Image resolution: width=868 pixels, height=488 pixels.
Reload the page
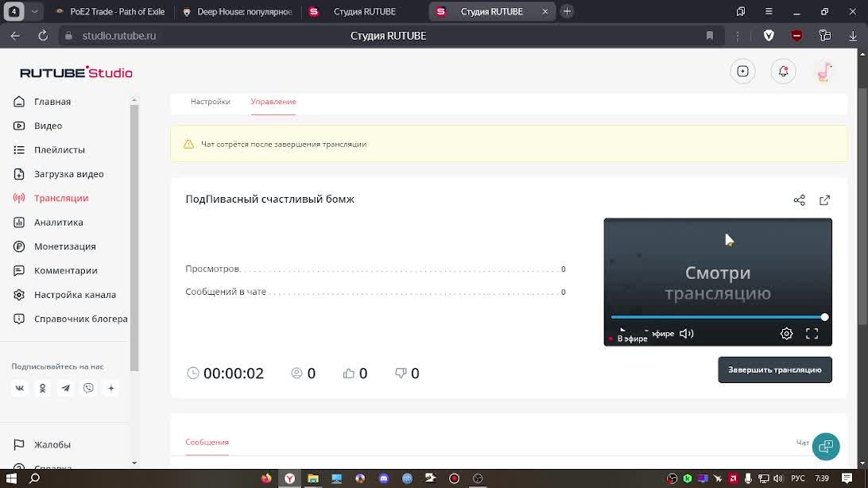[x=43, y=36]
